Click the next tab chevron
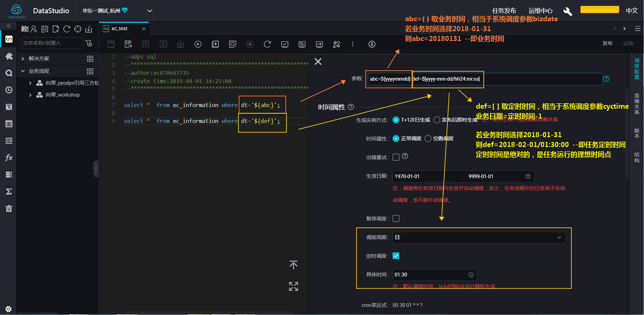644x315 pixels. tap(624, 29)
